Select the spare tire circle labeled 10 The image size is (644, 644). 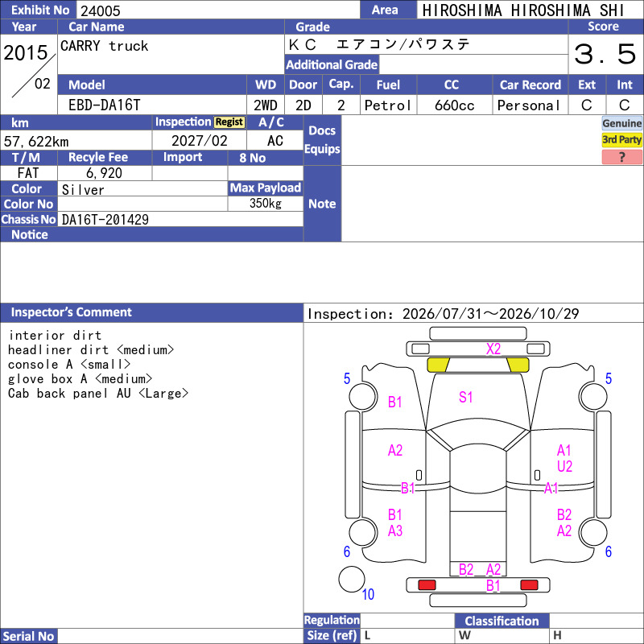352,579
